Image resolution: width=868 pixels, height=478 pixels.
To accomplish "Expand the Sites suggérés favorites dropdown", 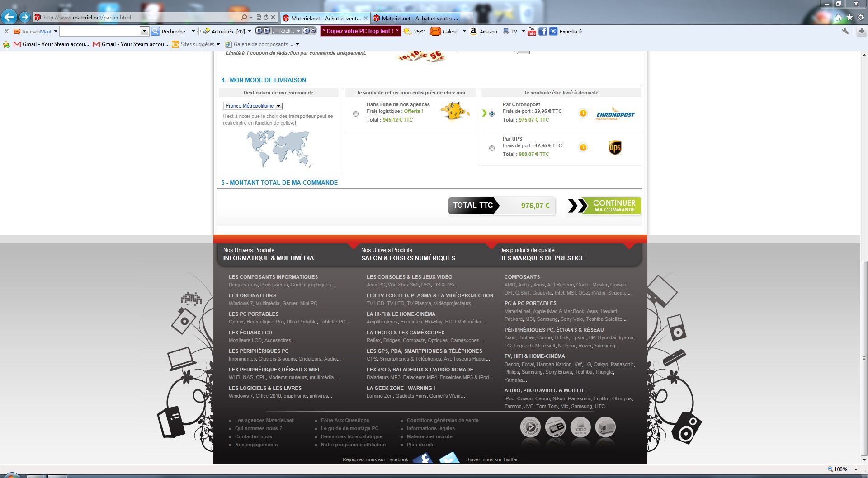I will tap(218, 44).
